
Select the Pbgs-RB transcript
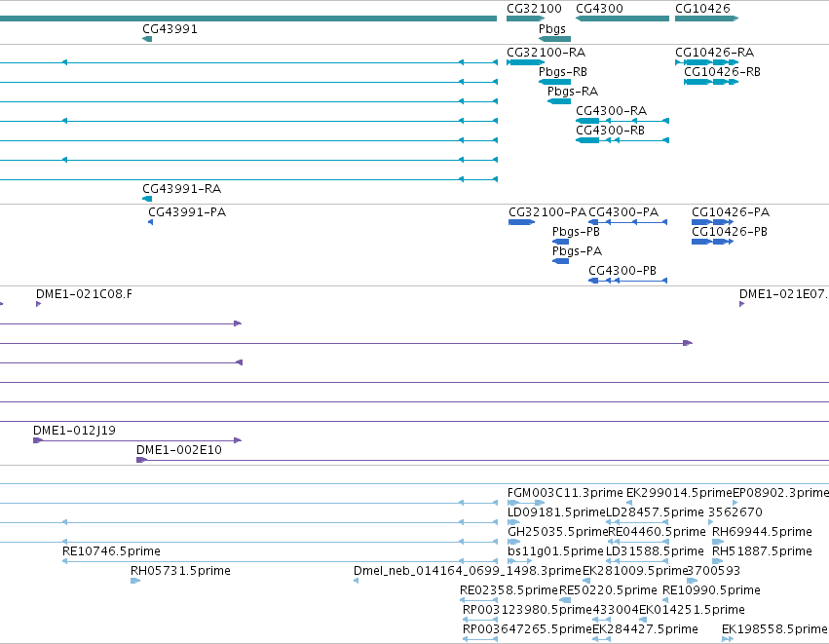[554, 82]
